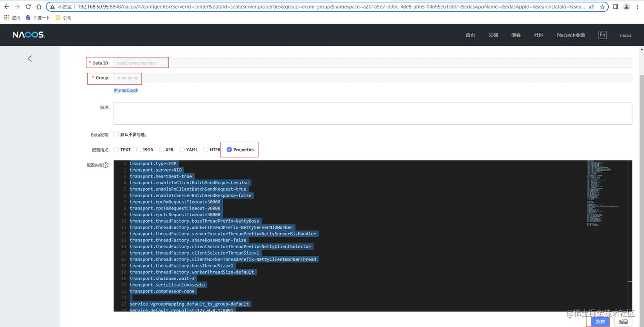Click the Nacos logo in the header
The height and width of the screenshot is (327, 644).
28,34
